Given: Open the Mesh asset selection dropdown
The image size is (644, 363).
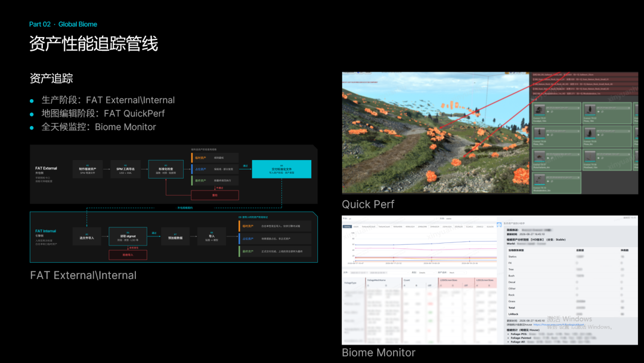Looking at the screenshot, I should pyautogui.click(x=457, y=273).
